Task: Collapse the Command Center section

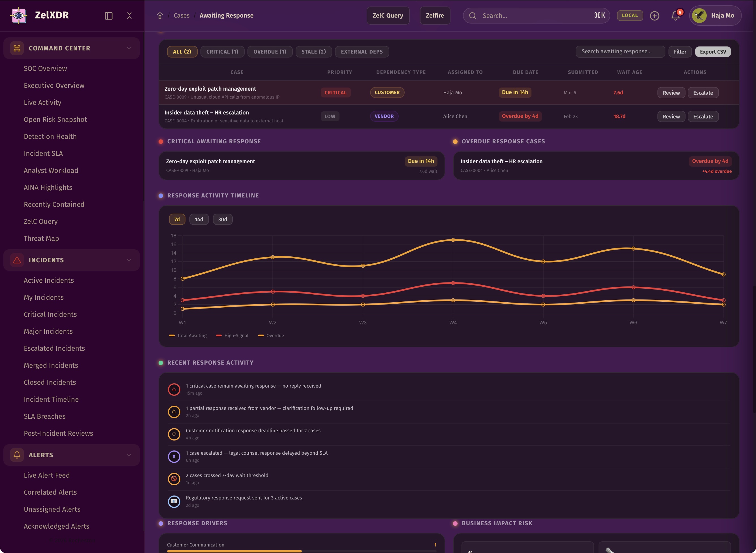Action: [129, 48]
